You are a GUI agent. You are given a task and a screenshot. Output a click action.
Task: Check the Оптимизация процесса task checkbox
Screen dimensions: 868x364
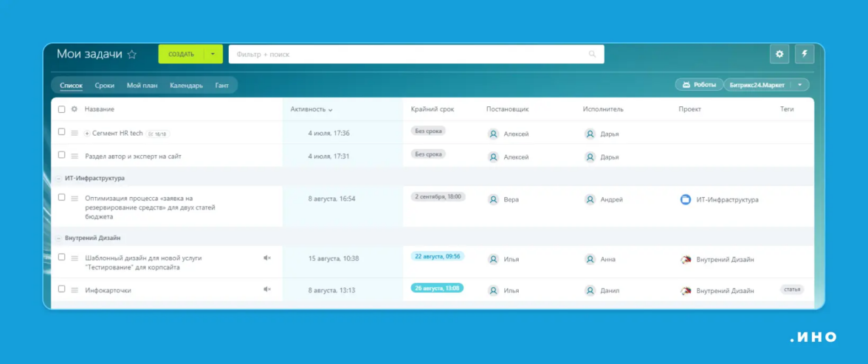(61, 197)
